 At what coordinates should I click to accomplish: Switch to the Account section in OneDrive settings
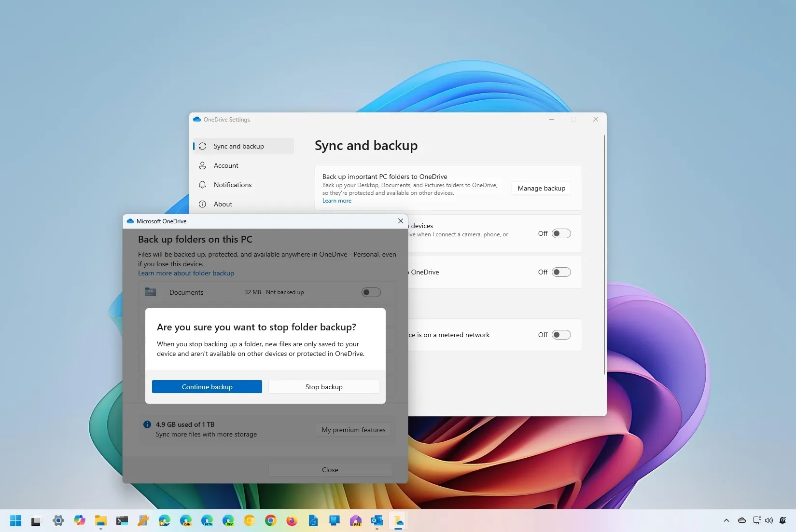(225, 165)
